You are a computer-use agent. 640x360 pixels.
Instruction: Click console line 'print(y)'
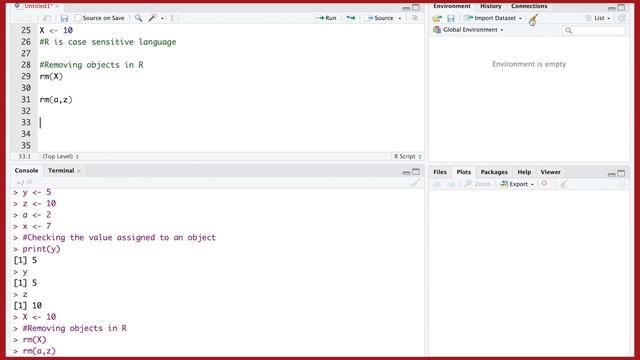tap(41, 249)
